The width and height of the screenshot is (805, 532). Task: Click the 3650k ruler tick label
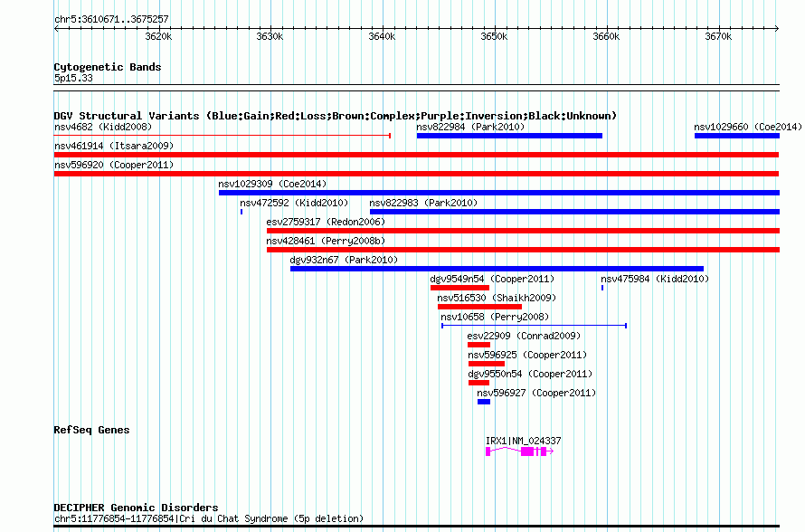[494, 36]
